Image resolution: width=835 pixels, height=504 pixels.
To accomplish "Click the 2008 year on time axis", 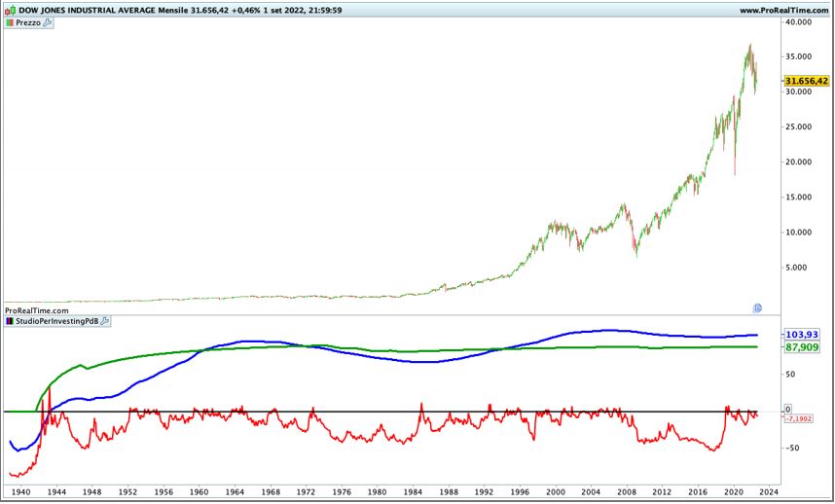I will (x=627, y=492).
